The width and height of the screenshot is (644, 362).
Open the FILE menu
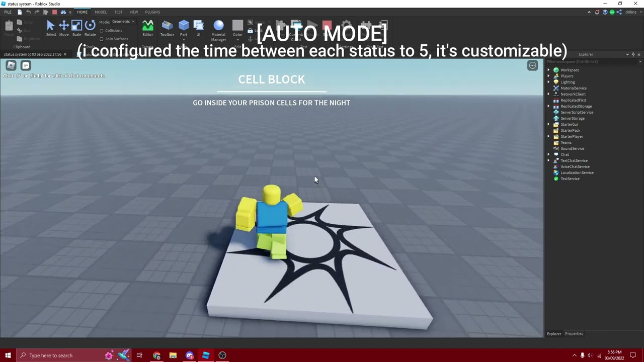[8, 12]
